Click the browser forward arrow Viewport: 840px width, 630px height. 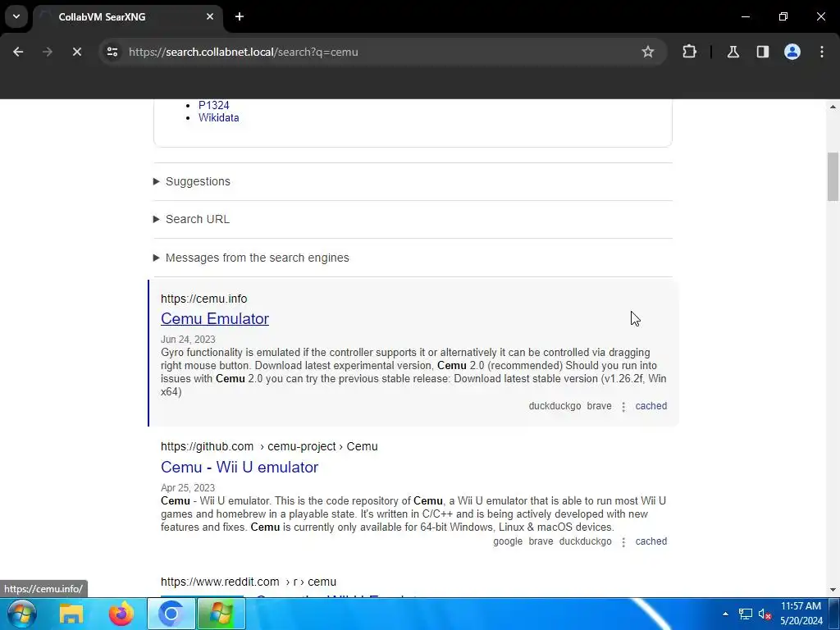[x=48, y=52]
